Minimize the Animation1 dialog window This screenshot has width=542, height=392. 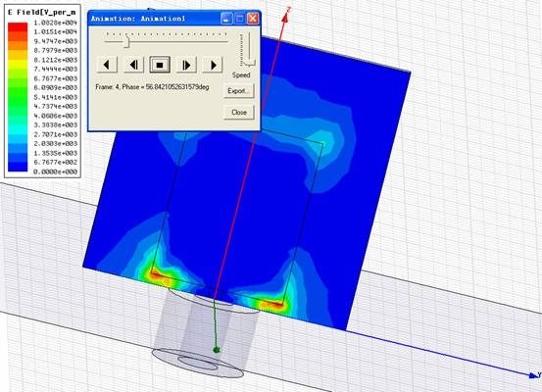(x=226, y=19)
